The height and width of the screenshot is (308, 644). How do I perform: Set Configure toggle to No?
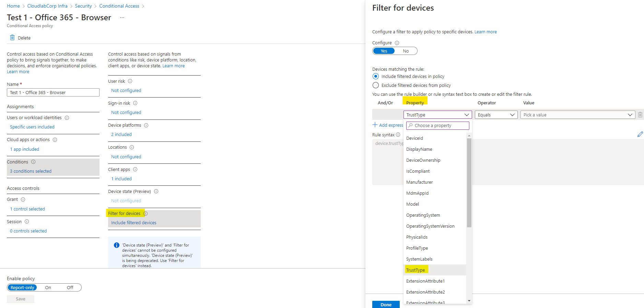pyautogui.click(x=406, y=51)
